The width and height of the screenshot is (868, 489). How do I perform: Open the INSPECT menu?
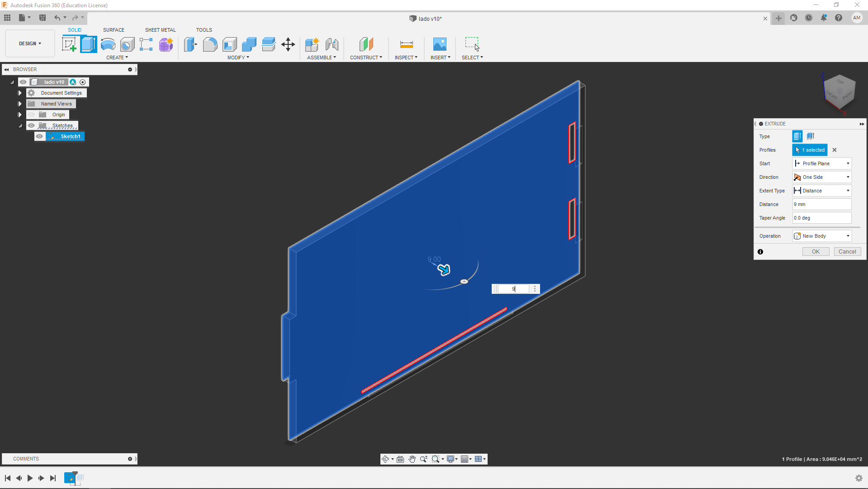[406, 58]
